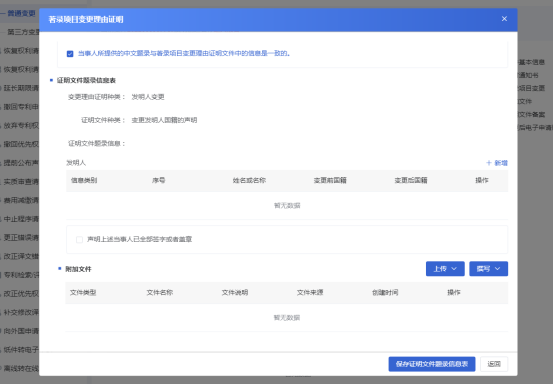Add a new inventor with 新增
The image size is (554, 385).
(497, 163)
